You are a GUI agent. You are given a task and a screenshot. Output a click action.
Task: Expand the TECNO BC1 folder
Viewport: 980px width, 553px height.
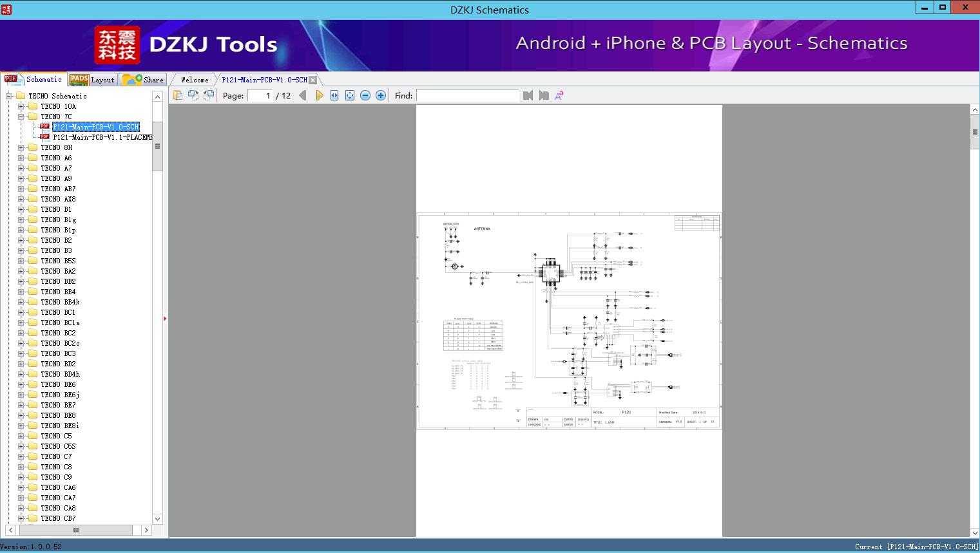(x=21, y=312)
